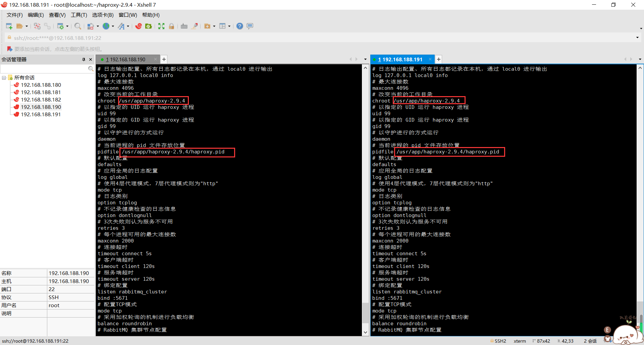The width and height of the screenshot is (644, 345).
Task: Open the 选项卡(B) menu
Action: 103,15
